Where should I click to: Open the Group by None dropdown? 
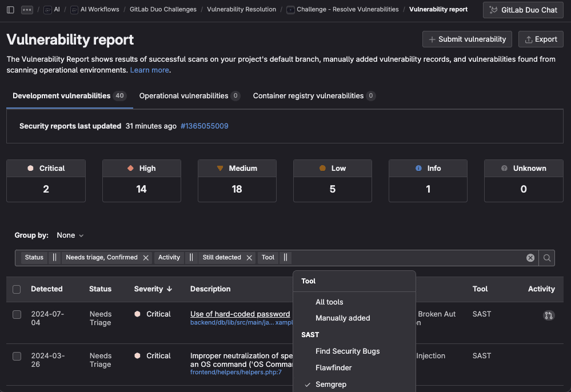70,235
